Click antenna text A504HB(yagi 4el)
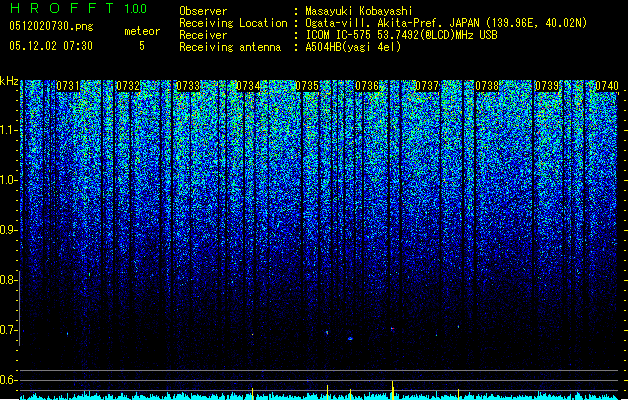Image resolution: width=629 pixels, height=400 pixels. (x=353, y=47)
